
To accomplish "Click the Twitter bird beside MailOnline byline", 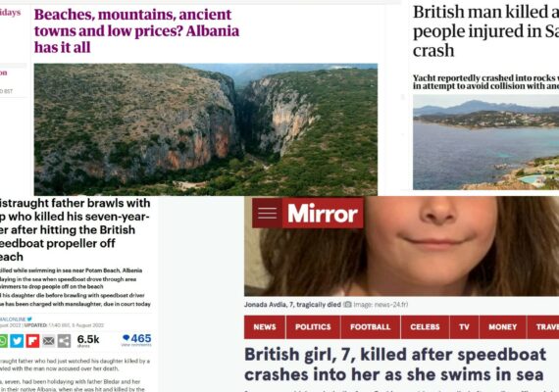I will [x=29, y=318].
